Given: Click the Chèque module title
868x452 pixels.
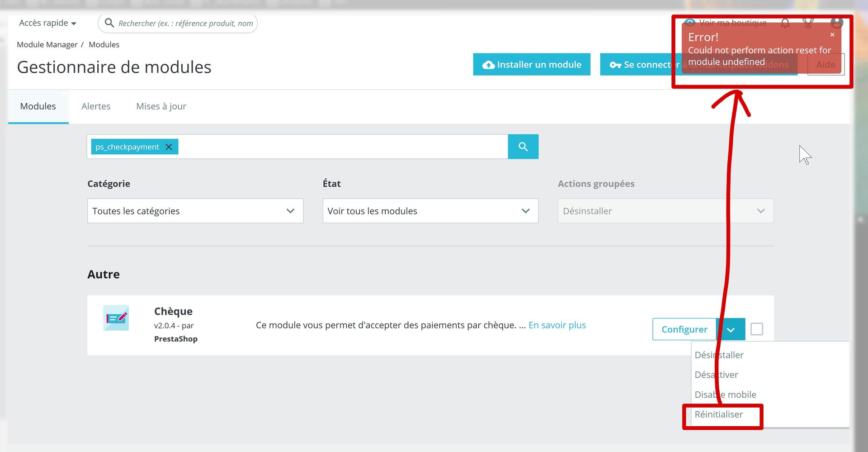Looking at the screenshot, I should pyautogui.click(x=173, y=311).
